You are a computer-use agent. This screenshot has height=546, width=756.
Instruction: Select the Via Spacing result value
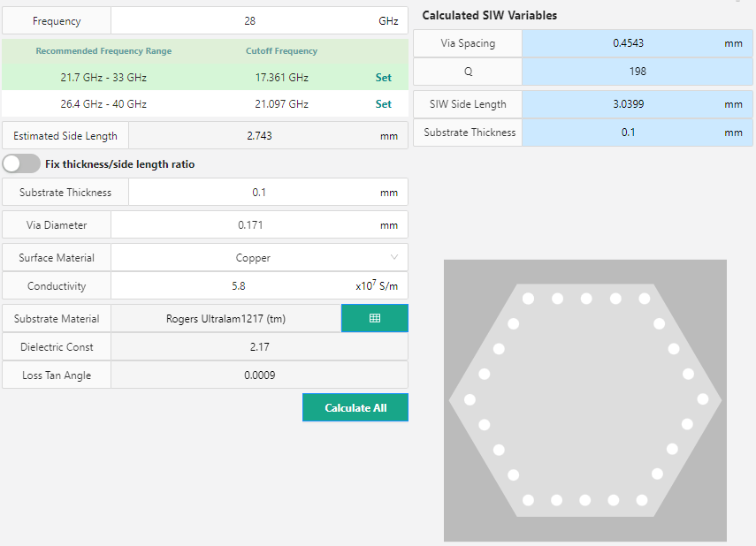tap(628, 42)
